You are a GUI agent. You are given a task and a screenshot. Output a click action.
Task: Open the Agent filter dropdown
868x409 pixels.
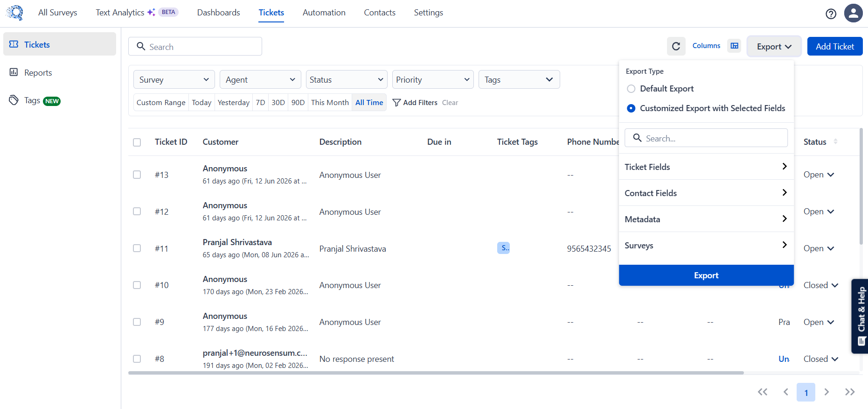[260, 79]
